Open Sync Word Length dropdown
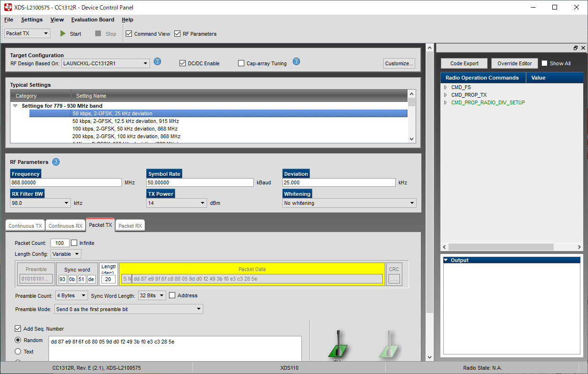 coord(152,295)
